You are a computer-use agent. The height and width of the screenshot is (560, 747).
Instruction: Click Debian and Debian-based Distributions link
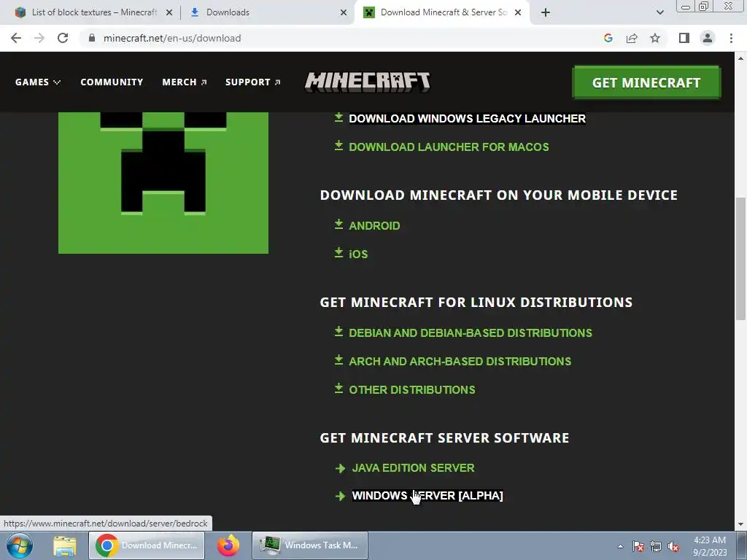click(x=471, y=332)
